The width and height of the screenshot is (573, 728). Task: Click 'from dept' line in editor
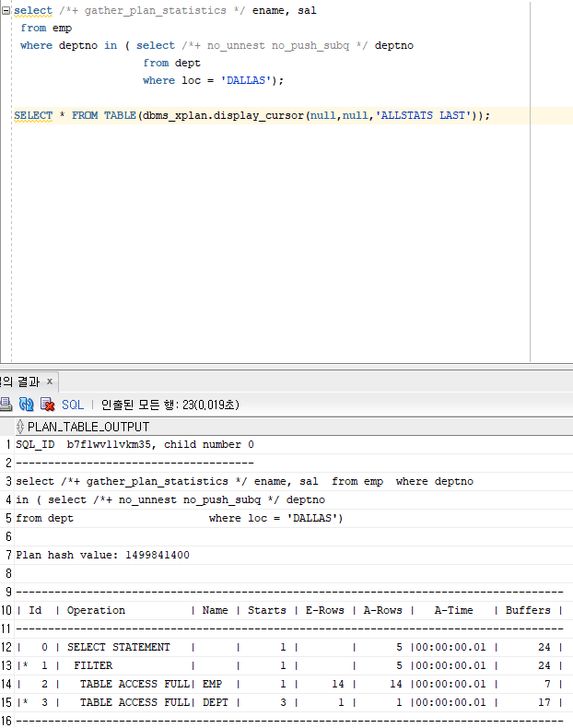[x=171, y=63]
